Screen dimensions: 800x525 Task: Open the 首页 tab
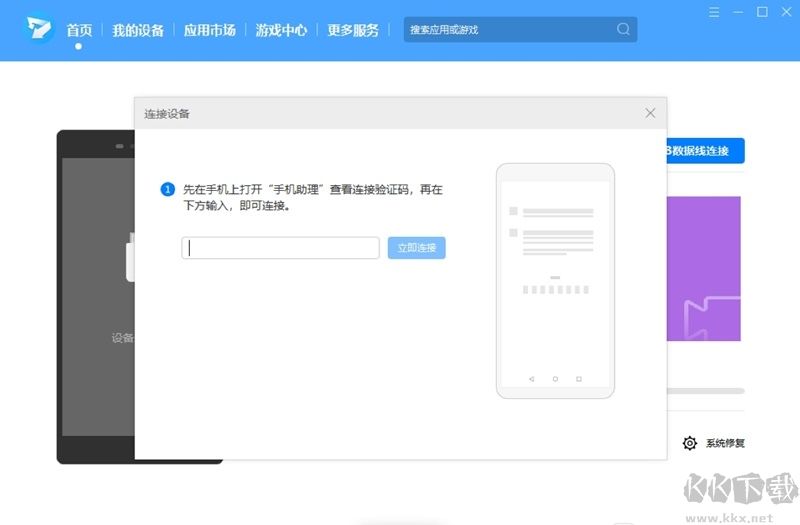[79, 30]
